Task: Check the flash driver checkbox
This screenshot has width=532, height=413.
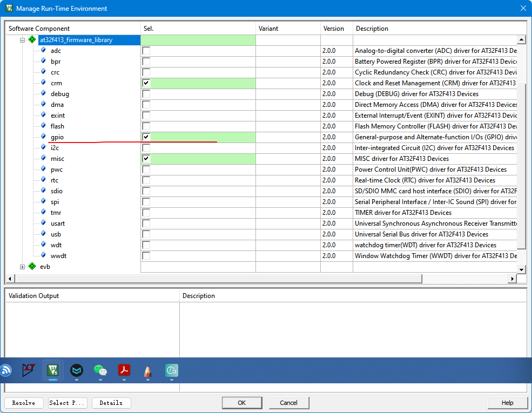Action: 146,126
